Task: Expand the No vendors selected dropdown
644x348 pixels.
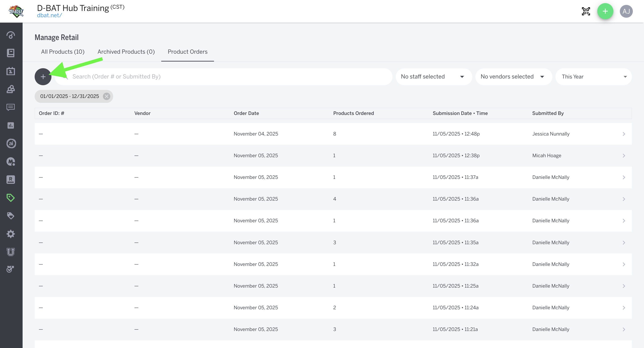Action: pyautogui.click(x=513, y=77)
